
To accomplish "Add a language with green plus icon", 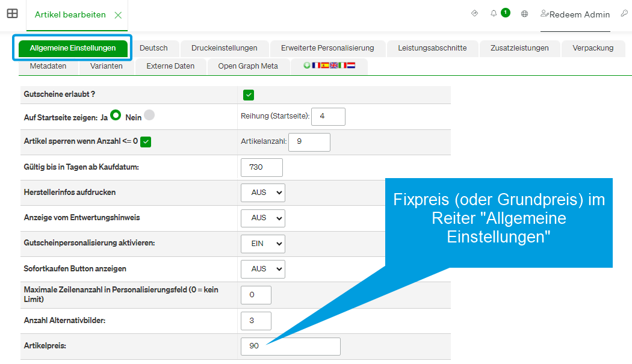I will pyautogui.click(x=307, y=66).
